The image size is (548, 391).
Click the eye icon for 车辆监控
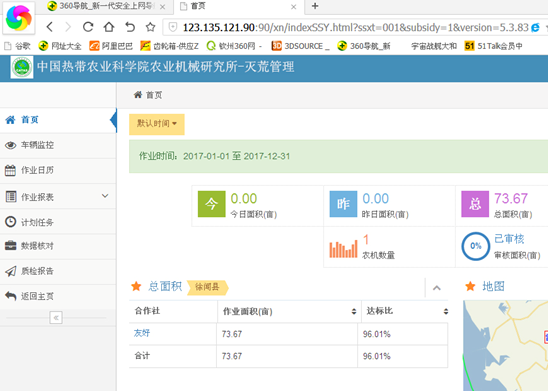tap(10, 145)
